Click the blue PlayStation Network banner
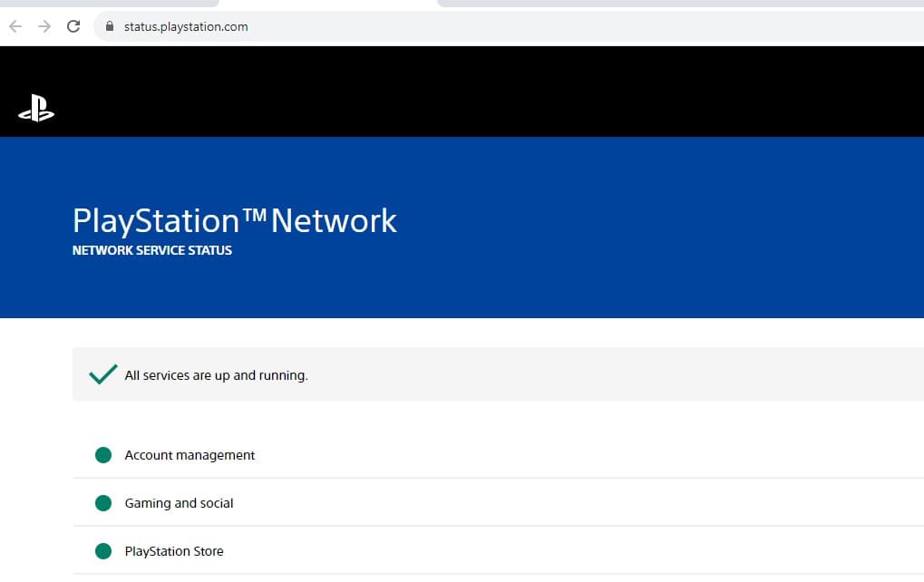924x582 pixels. coord(635,227)
